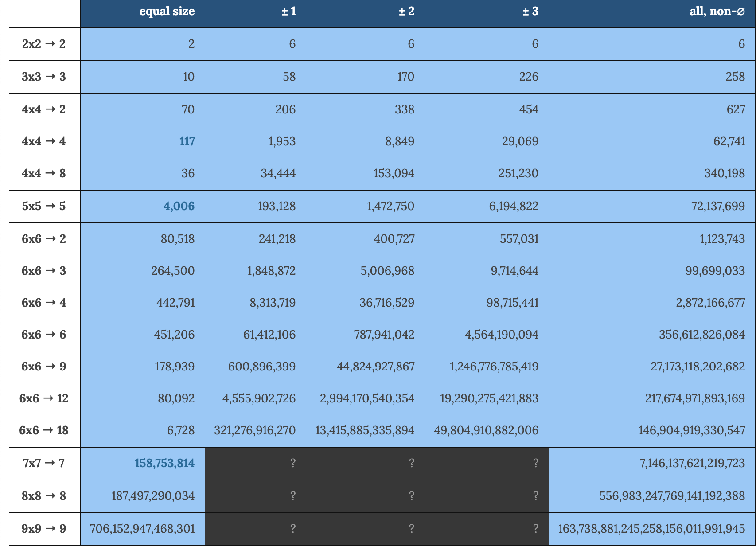
Task: Click the value 1,123,743
Action: point(722,239)
